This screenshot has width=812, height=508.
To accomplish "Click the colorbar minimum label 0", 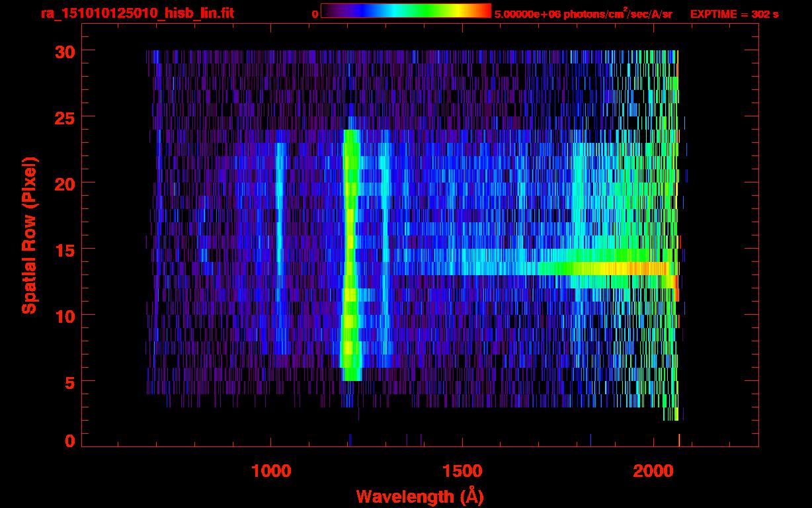I will tap(315, 14).
